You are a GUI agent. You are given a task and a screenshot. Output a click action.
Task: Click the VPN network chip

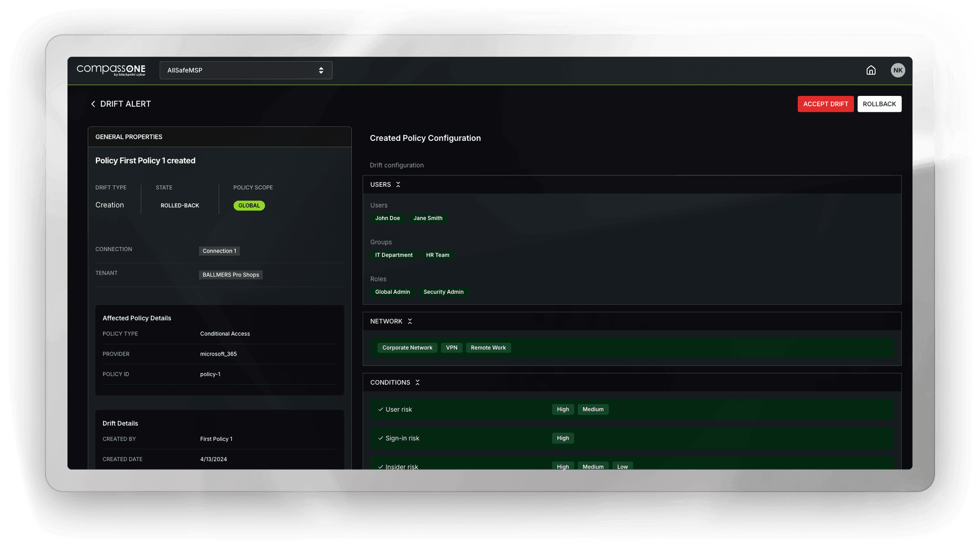coord(451,347)
